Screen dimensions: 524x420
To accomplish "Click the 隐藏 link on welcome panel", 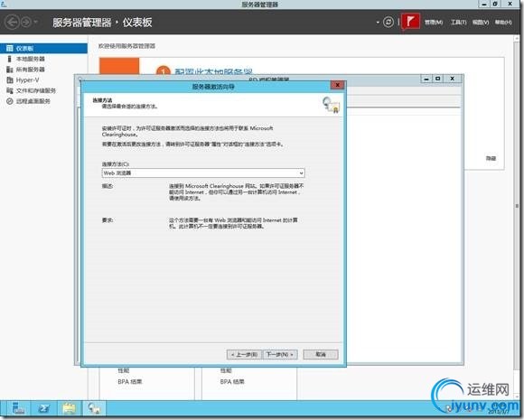I will coord(491,158).
